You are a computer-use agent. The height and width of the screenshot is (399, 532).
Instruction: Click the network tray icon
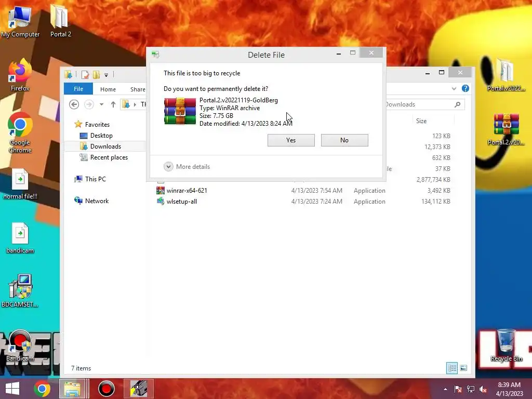point(471,389)
